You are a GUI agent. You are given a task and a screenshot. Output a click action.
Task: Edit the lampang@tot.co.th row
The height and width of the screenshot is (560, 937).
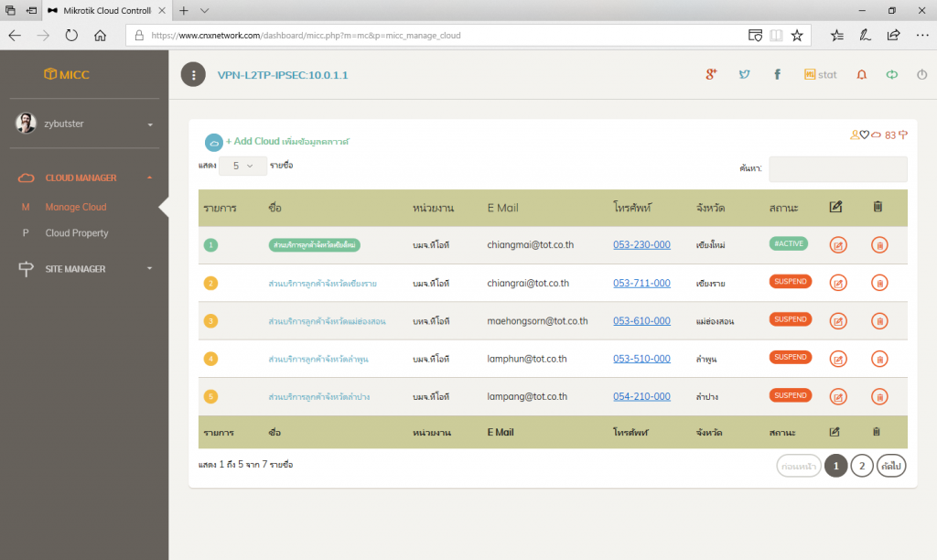tap(838, 397)
